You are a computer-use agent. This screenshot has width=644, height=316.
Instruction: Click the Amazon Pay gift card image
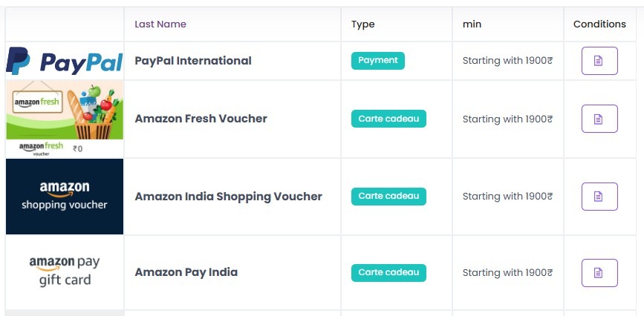(65, 272)
